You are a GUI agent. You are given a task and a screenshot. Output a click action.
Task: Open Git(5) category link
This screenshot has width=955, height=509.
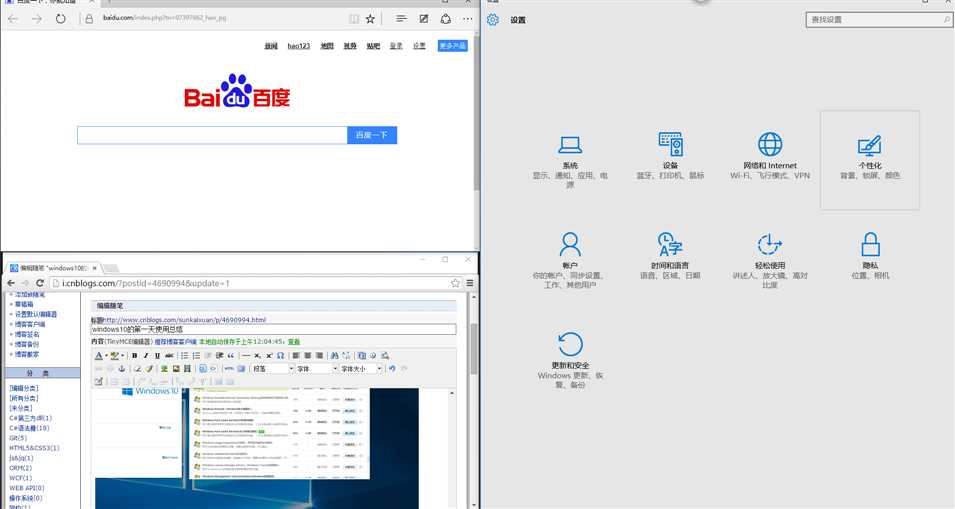18,438
